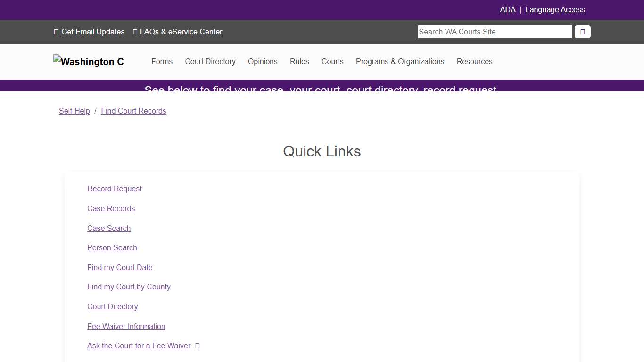The width and height of the screenshot is (644, 362).
Task: Expand the Courts navigation item
Action: click(x=332, y=62)
